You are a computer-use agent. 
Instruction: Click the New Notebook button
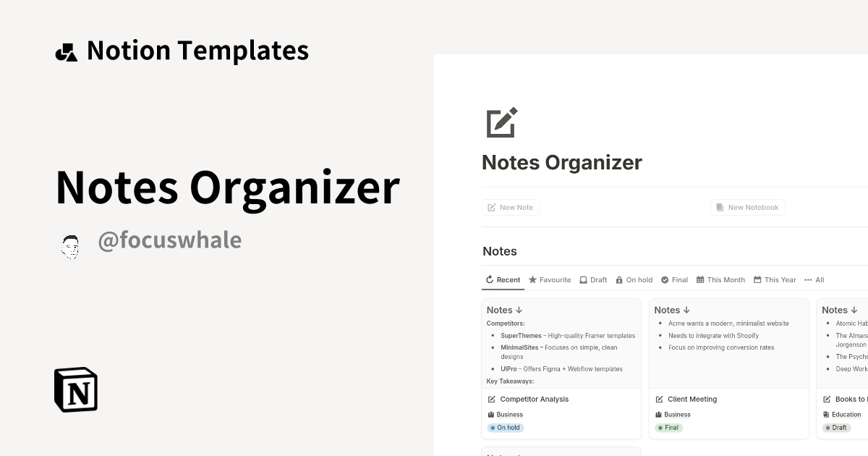tap(748, 207)
